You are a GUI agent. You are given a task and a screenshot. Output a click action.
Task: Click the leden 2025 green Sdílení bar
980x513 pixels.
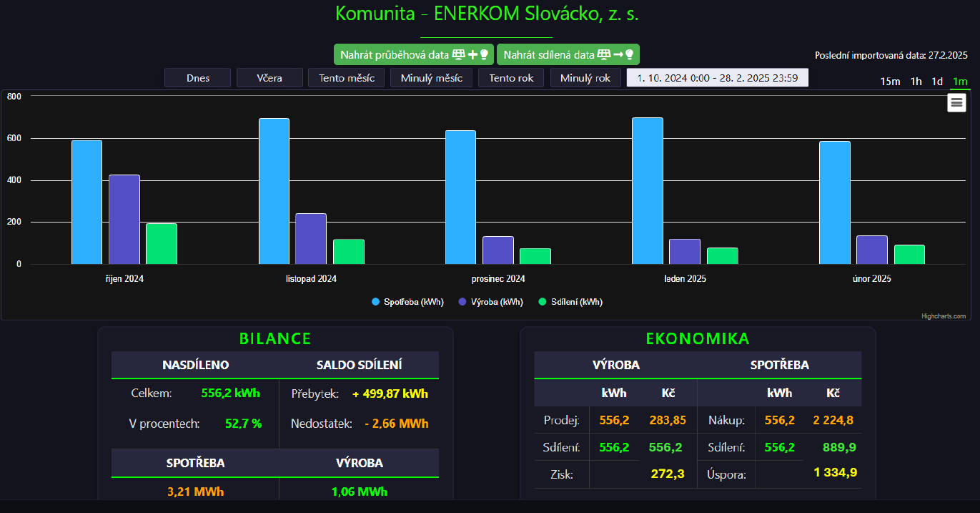pos(723,256)
